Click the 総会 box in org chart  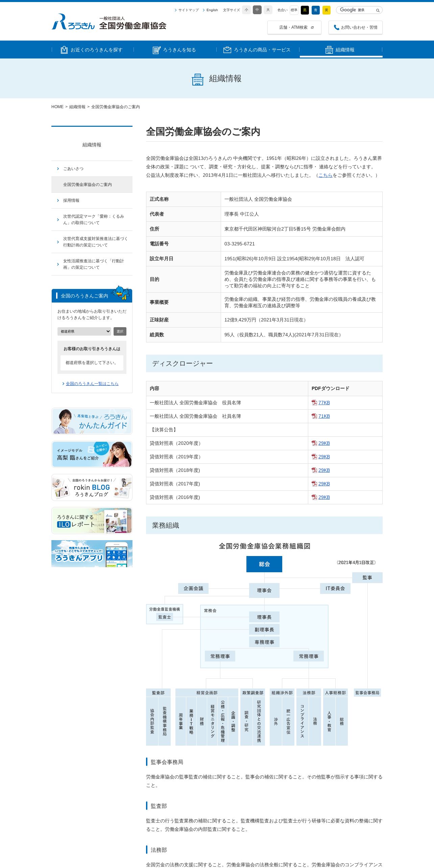pyautogui.click(x=264, y=564)
